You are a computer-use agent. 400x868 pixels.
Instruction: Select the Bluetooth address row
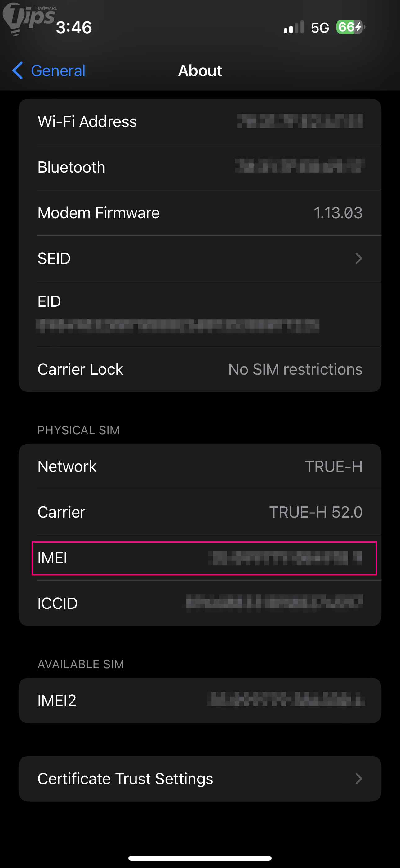coord(200,167)
